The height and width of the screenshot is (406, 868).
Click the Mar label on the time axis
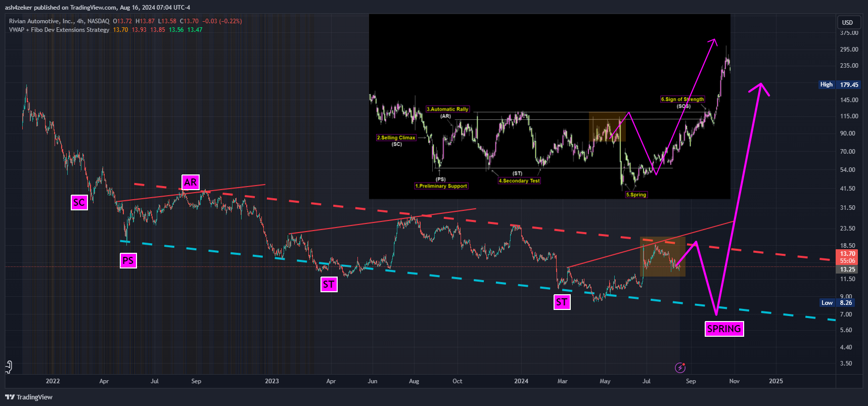click(x=563, y=381)
